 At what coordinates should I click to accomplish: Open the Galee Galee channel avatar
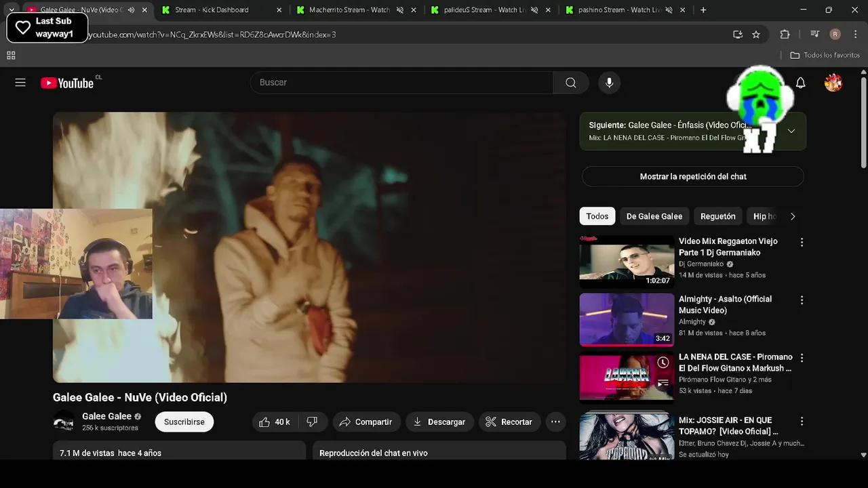click(64, 422)
